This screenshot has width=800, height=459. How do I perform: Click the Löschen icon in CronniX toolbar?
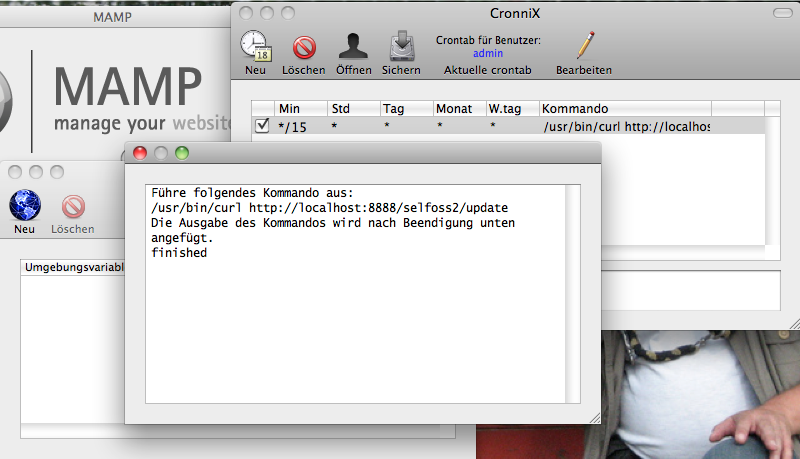[304, 48]
